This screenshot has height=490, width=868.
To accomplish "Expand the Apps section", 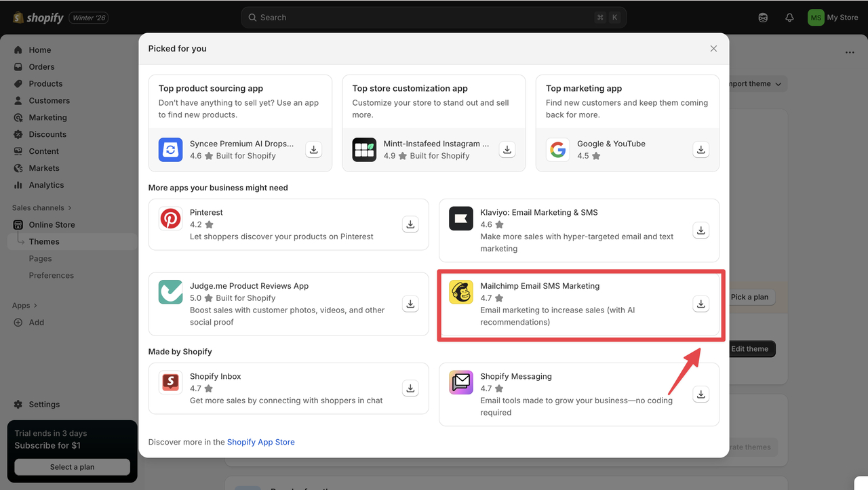I will pos(24,305).
